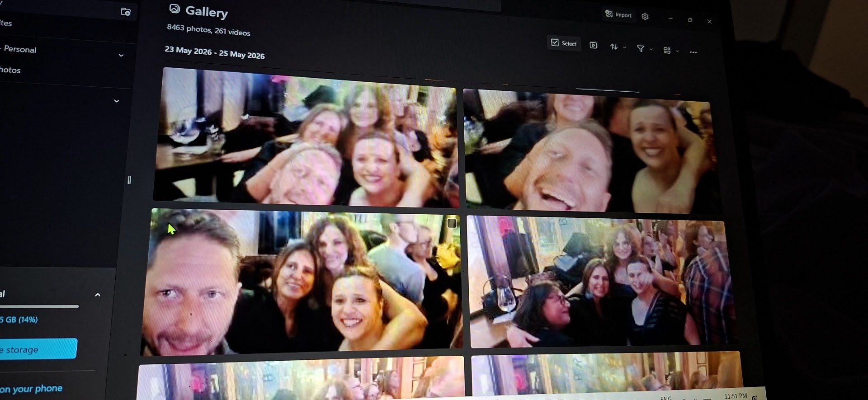
Task: Click the Gallery header icon
Action: pos(175,9)
